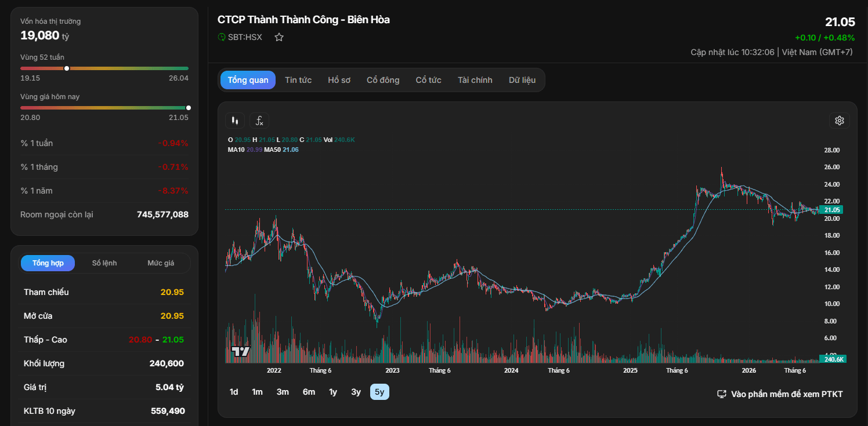
Task: Click the 2025 label on chart time axis
Action: pyautogui.click(x=630, y=370)
